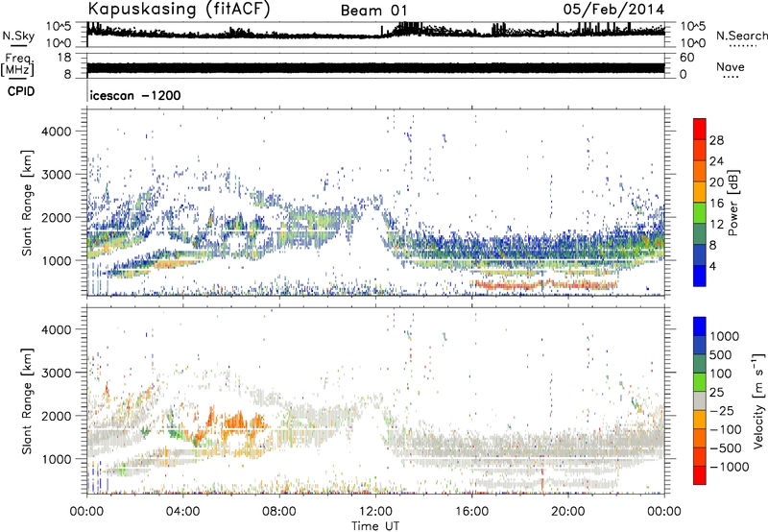Click the "60" Nave axis tick

click(x=686, y=58)
